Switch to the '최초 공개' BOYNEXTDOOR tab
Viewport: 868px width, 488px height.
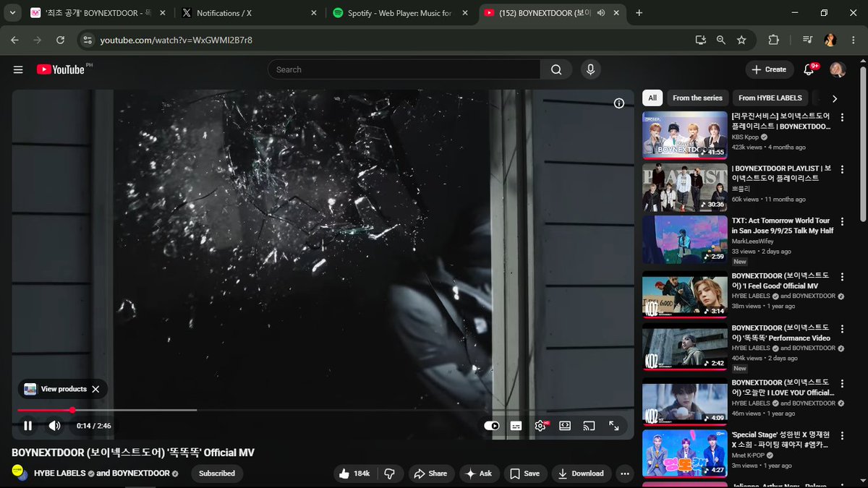tap(100, 13)
